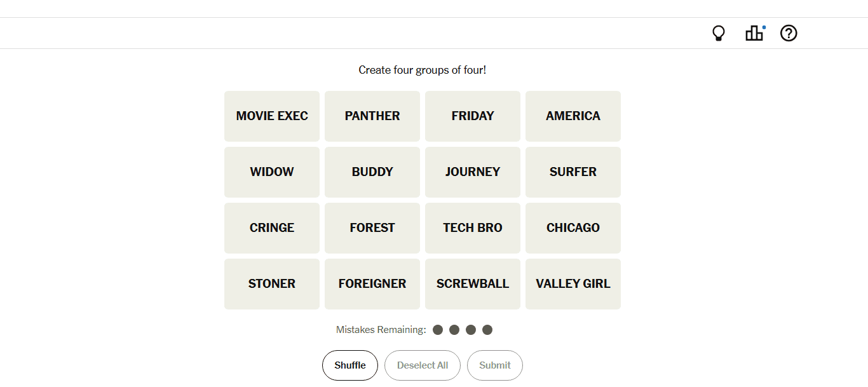
Task: Select the CRINGE tile
Action: click(272, 228)
